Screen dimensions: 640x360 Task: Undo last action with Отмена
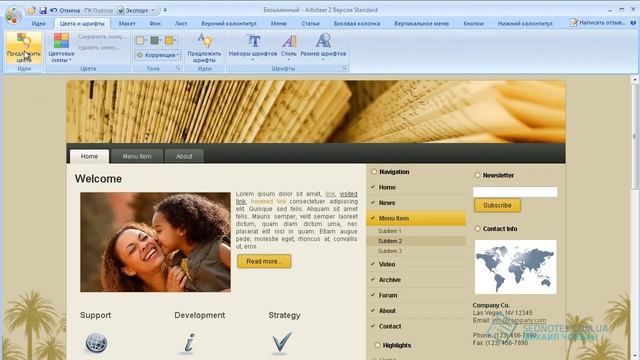click(x=65, y=10)
